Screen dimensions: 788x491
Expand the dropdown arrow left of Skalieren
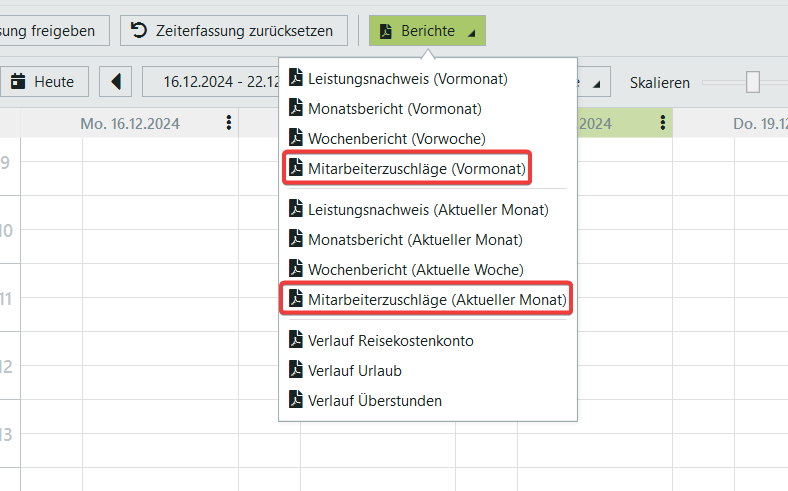(x=597, y=83)
